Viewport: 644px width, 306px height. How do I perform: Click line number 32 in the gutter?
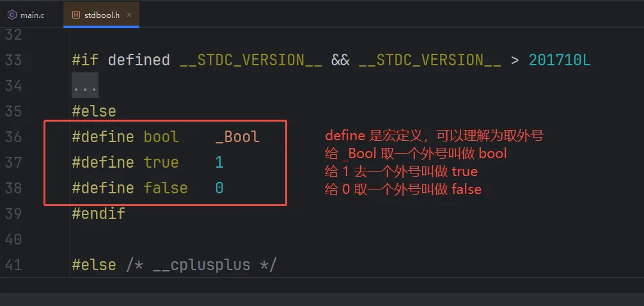click(13, 35)
